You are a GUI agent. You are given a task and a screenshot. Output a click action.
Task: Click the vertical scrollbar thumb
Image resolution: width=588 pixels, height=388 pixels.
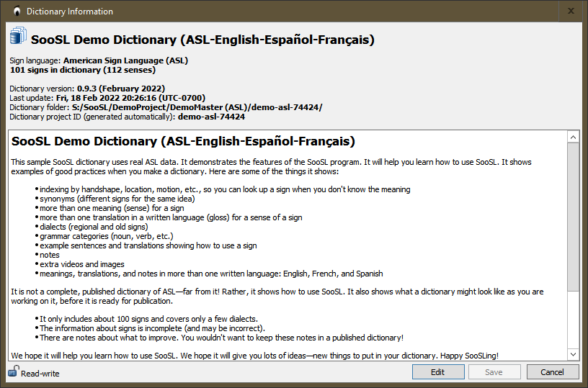click(573, 217)
